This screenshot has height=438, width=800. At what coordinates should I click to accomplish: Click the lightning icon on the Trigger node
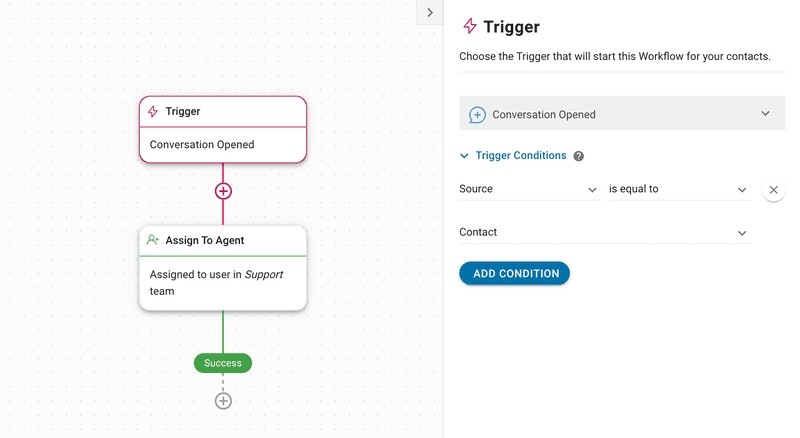152,112
